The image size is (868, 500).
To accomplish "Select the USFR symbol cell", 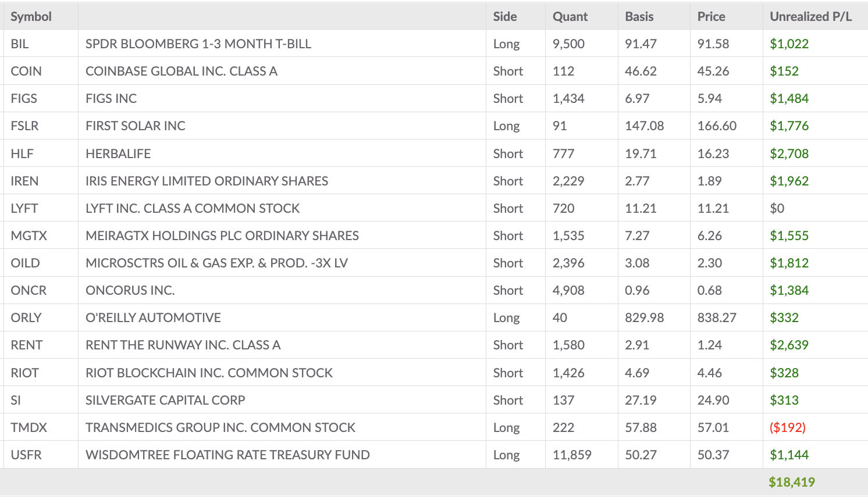I will [26, 455].
